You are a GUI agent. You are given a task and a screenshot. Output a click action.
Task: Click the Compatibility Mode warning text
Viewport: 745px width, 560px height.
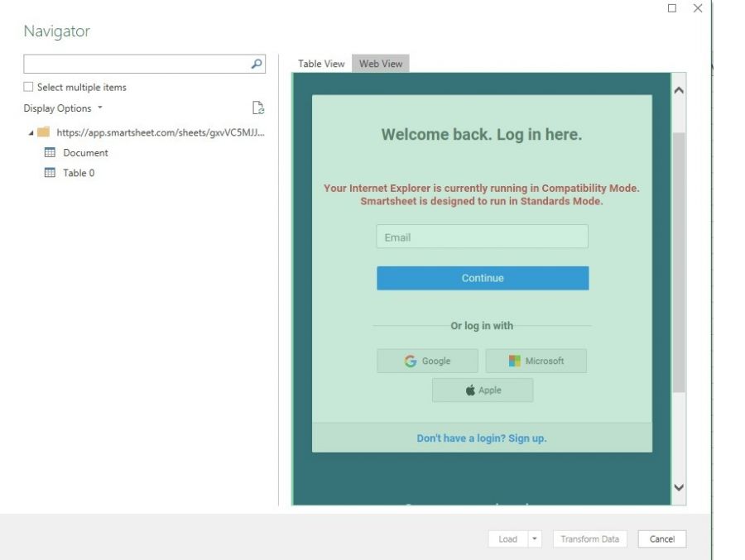(482, 194)
